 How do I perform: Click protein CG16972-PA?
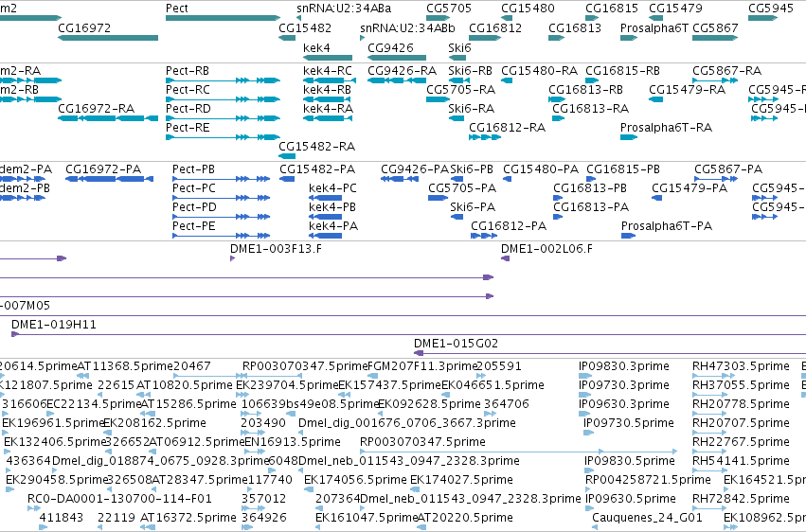110,179
